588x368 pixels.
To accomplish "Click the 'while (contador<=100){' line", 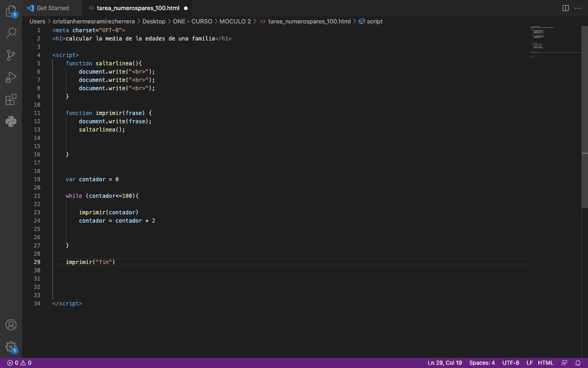I will click(x=102, y=196).
